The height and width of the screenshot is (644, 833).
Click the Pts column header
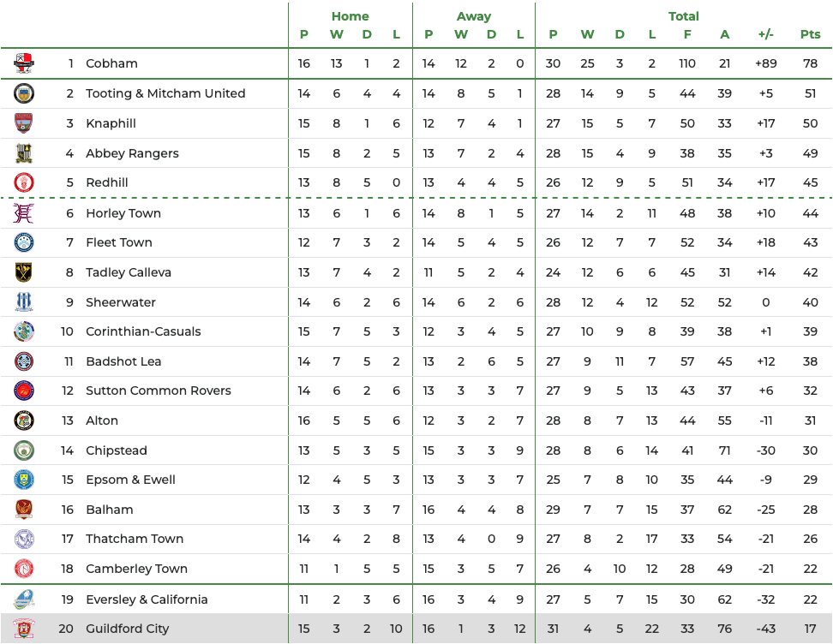click(810, 34)
